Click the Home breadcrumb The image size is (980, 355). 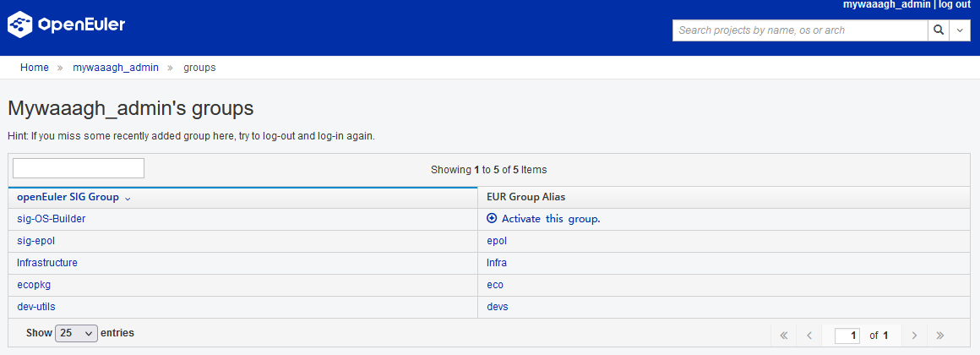click(x=35, y=68)
